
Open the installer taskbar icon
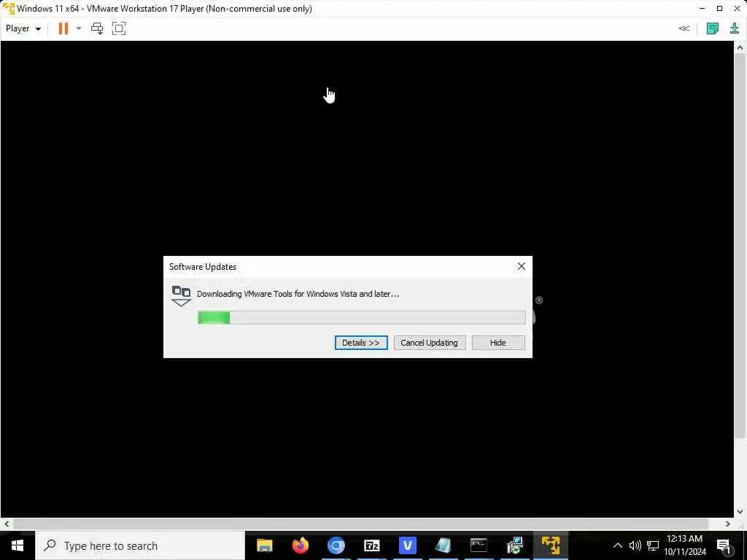[x=514, y=545]
